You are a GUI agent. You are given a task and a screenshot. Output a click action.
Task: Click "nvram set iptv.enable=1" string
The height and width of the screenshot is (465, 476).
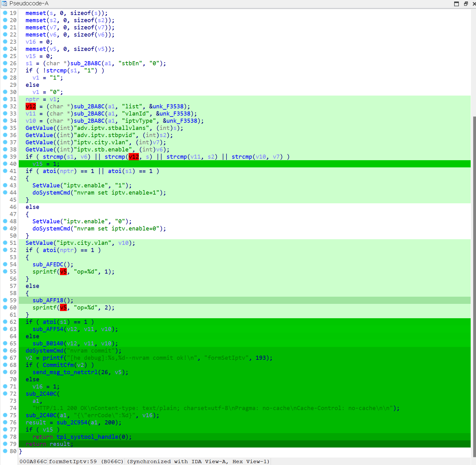click(116, 193)
